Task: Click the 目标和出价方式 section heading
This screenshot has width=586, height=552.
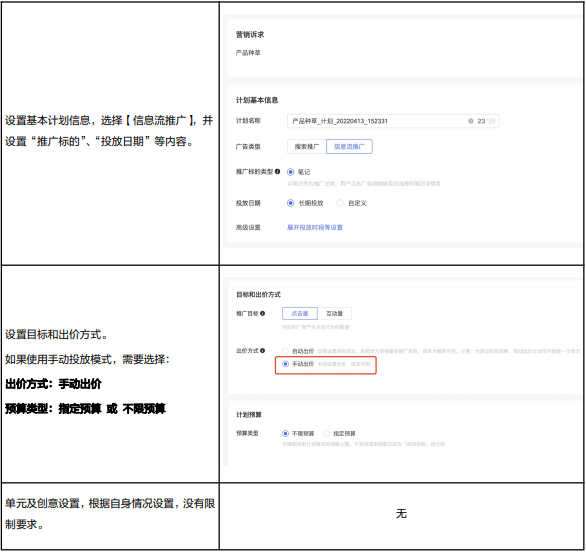Action: [x=259, y=294]
